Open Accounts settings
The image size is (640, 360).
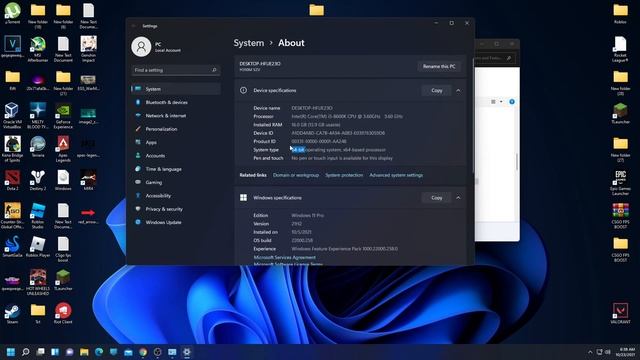point(176,156)
